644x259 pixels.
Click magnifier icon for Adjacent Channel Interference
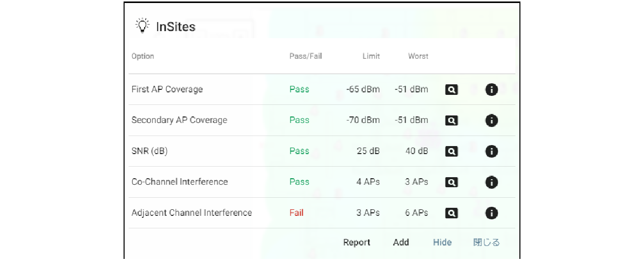[452, 213]
